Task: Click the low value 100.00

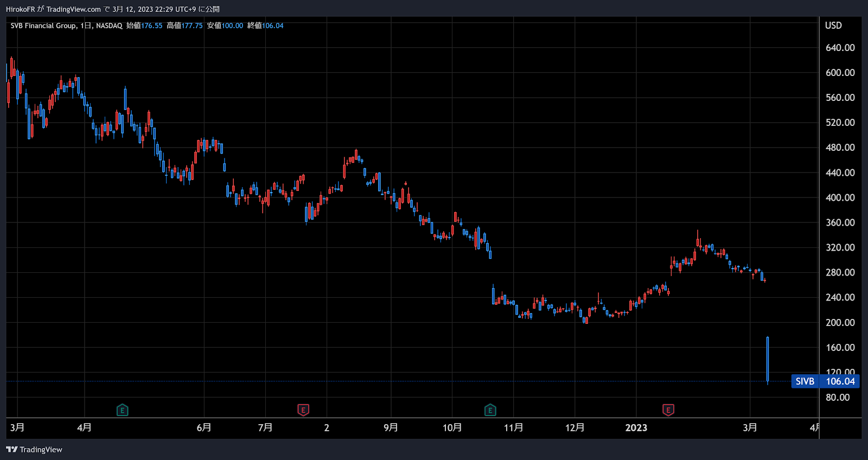Action: click(232, 25)
